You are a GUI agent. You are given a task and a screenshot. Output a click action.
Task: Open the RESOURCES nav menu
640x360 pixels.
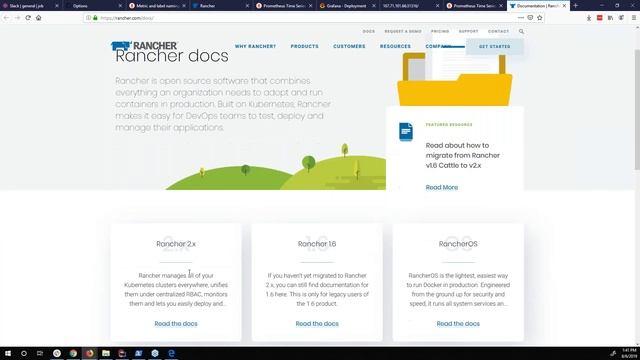[x=395, y=47]
